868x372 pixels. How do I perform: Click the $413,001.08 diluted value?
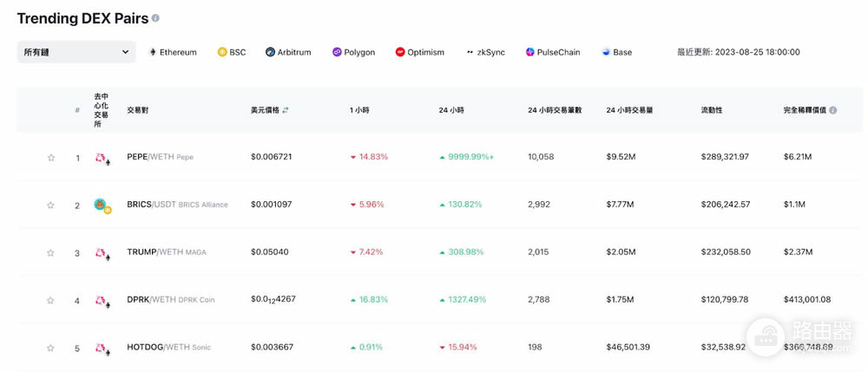(807, 299)
